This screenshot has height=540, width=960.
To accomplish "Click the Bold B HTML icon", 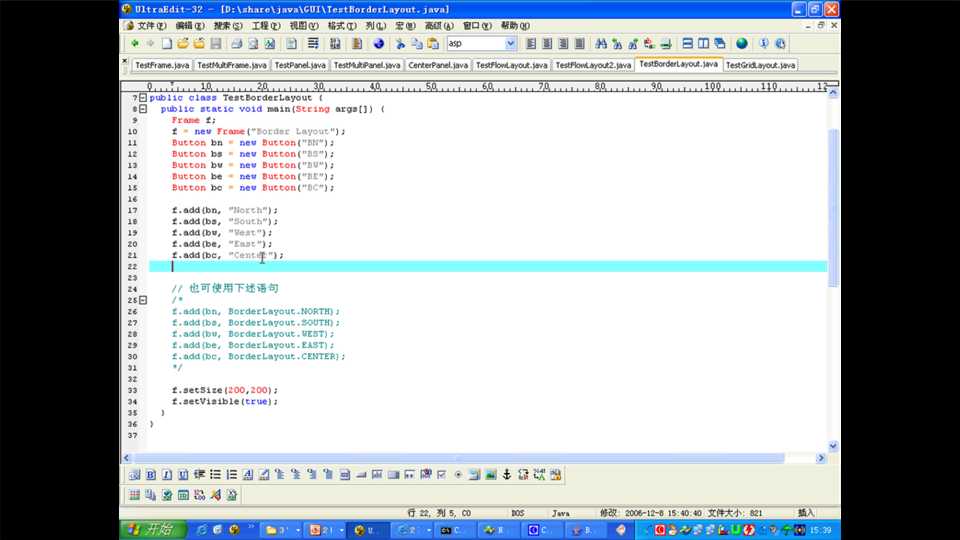I will pyautogui.click(x=151, y=474).
